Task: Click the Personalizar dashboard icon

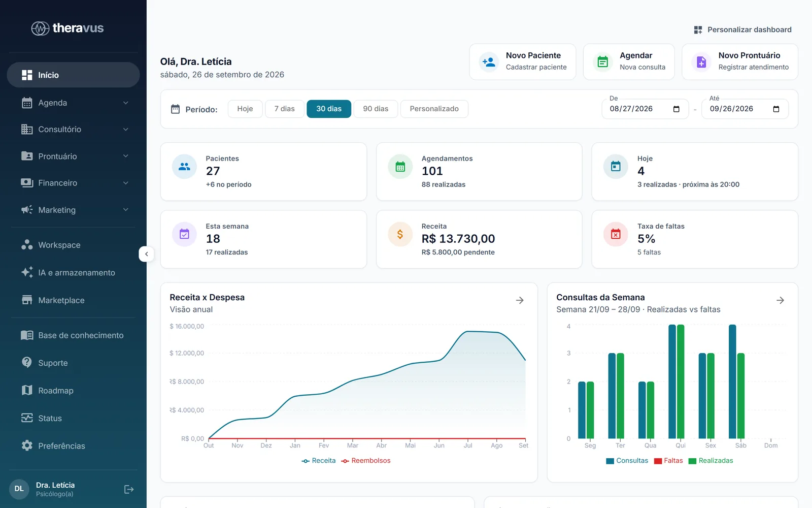Action: coord(698,30)
